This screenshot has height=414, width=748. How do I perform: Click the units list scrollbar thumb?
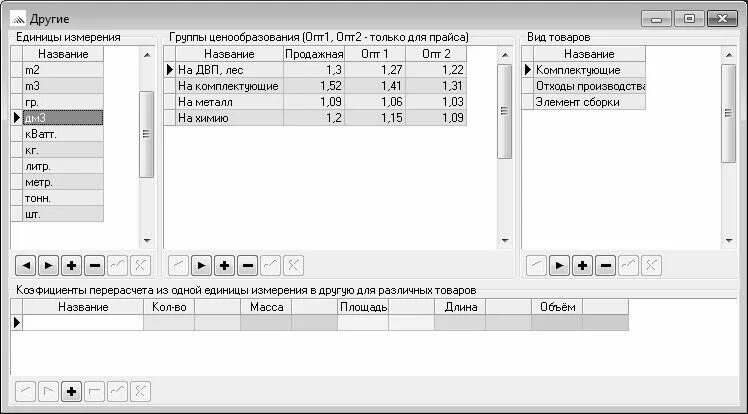(146, 135)
